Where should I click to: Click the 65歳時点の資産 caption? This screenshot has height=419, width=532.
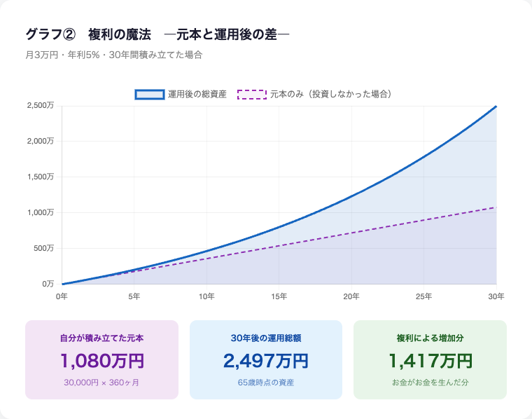[266, 383]
